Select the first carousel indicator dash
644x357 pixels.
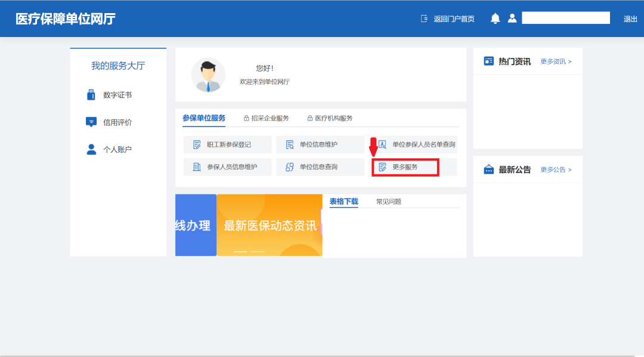pyautogui.click(x=240, y=251)
